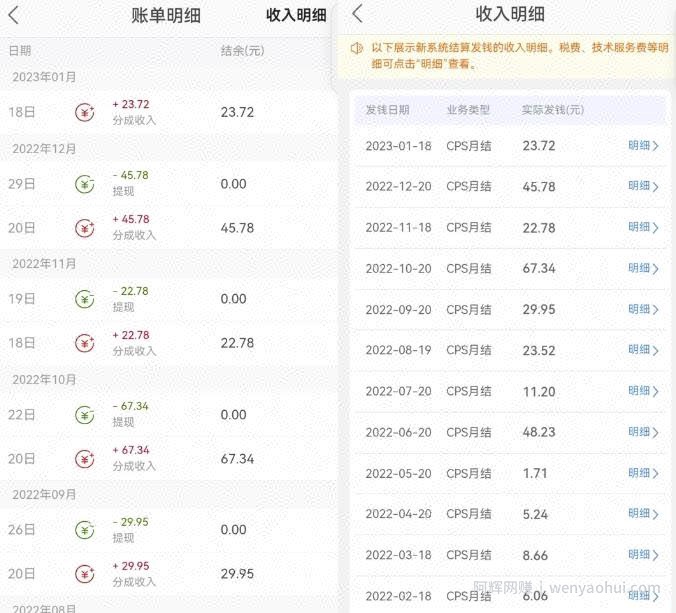Screen dimensions: 676x613
Task: Click withdrawal icon for -45.78 entry
Action: tap(85, 185)
